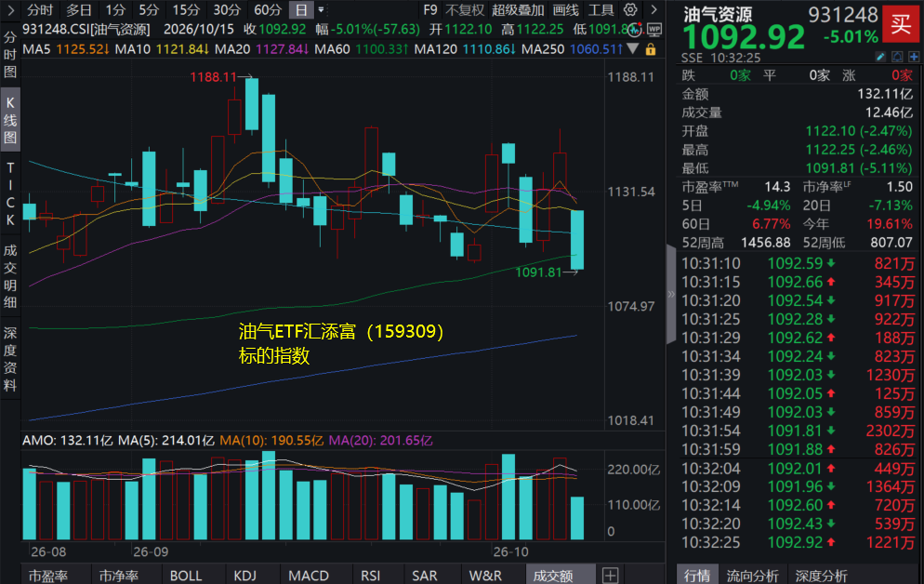Switch to 深度分析 deep analysis tab
The height and width of the screenshot is (584, 924).
pyautogui.click(x=822, y=576)
